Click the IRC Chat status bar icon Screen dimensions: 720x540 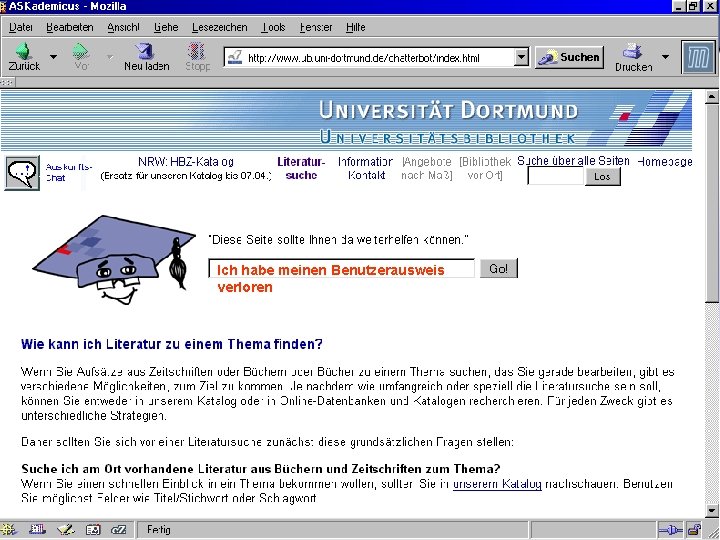[x=119, y=530]
